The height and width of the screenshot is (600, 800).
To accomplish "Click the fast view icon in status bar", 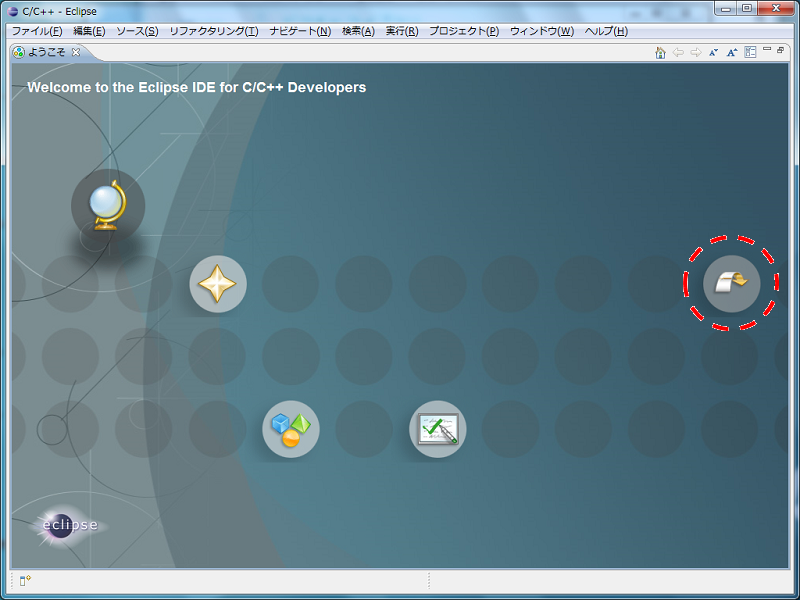I will click(x=25, y=580).
